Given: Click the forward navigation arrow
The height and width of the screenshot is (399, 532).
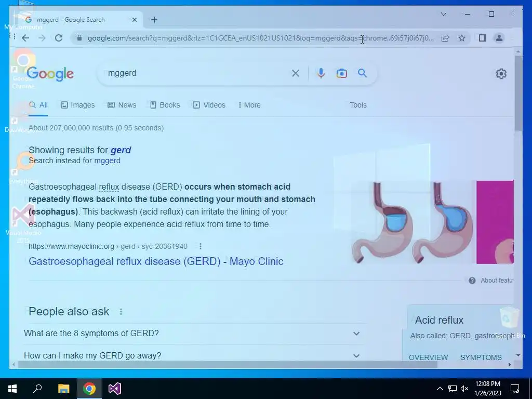Looking at the screenshot, I should coord(42,38).
